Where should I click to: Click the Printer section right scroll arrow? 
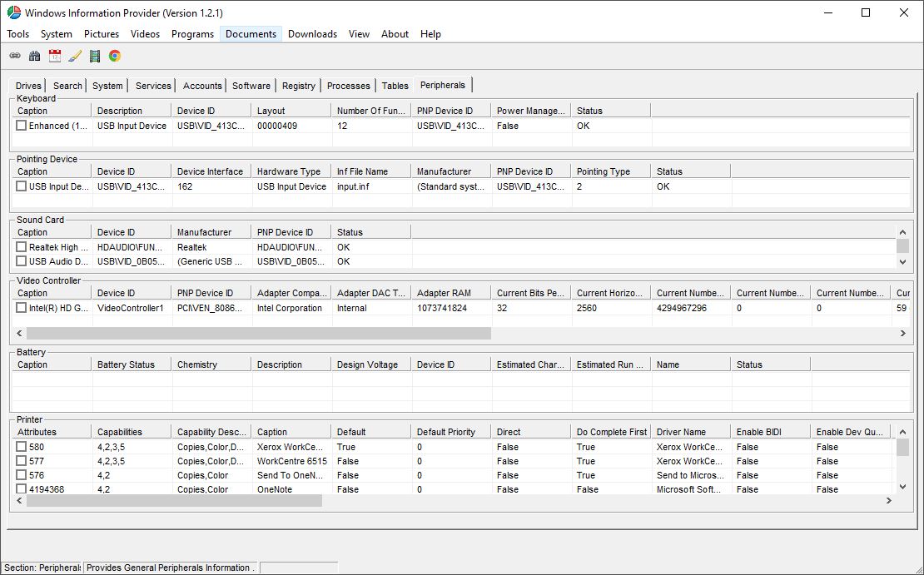889,501
